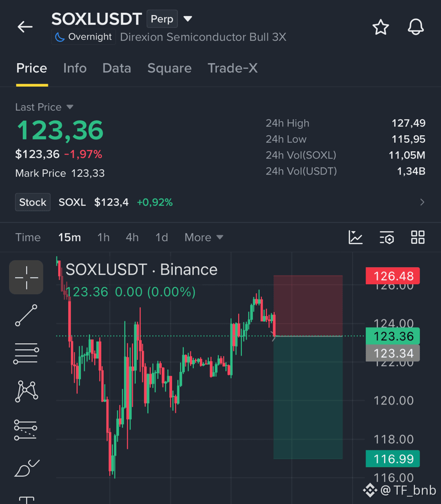
Task: Tap the Overnight session label
Action: [x=84, y=37]
